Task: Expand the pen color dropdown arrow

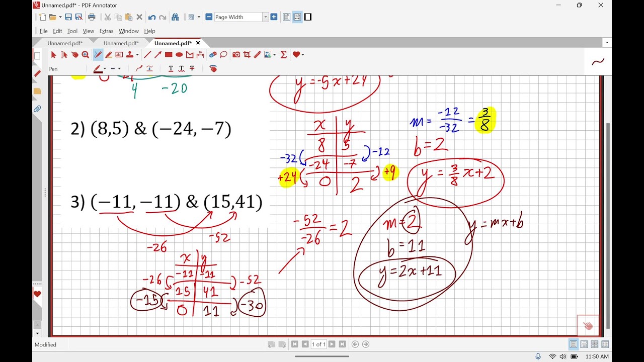Action: [105, 69]
